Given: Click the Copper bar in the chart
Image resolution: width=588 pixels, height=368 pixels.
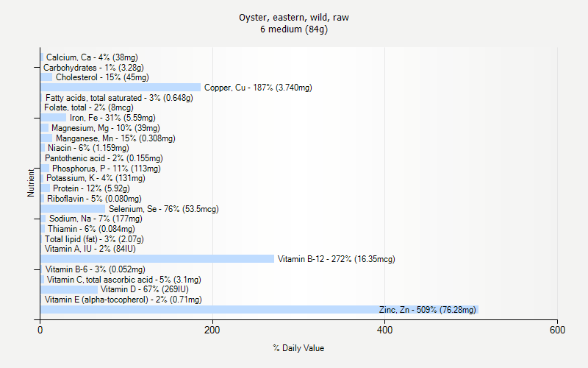Looking at the screenshot, I should (121, 88).
